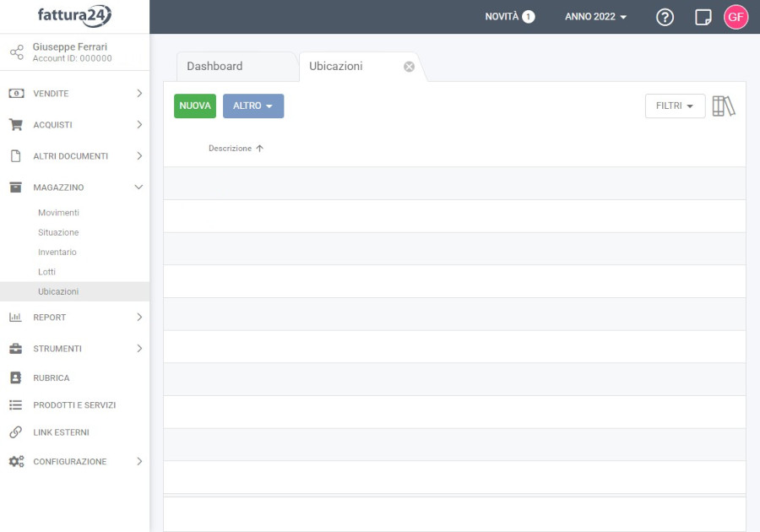Expand the Altri Documenti chevron
760x532 pixels.
[139, 156]
